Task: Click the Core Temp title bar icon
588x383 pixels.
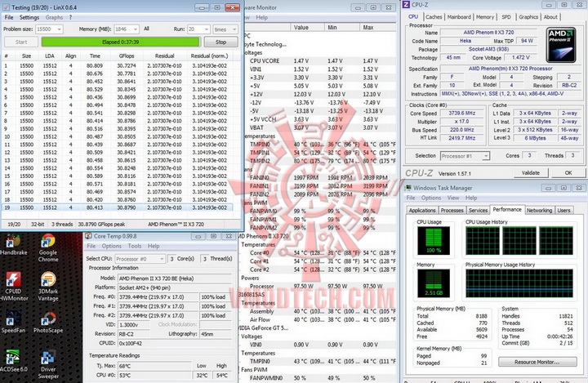Action: (88, 236)
